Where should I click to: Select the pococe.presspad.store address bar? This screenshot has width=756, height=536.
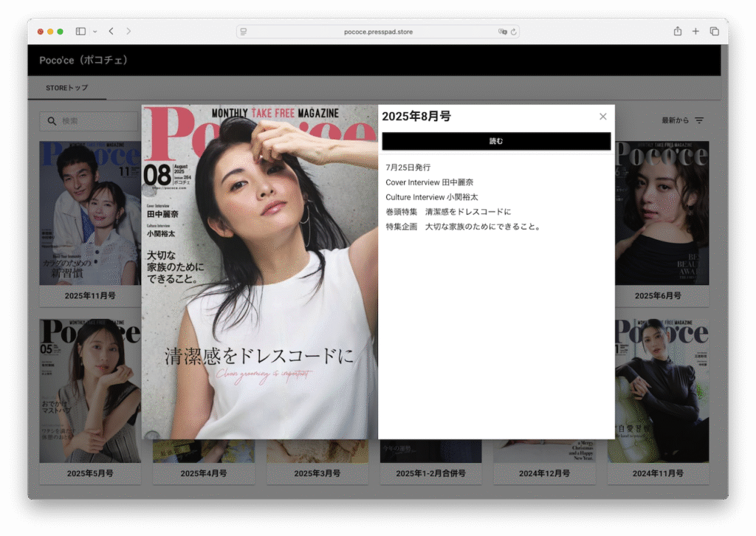point(377,32)
